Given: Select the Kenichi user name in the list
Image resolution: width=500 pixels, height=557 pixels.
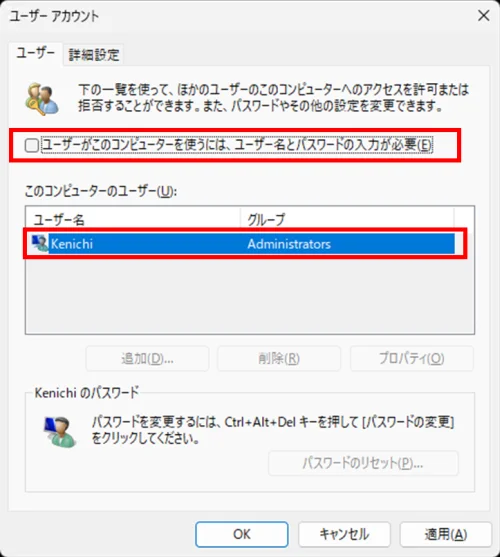Looking at the screenshot, I should 72,244.
